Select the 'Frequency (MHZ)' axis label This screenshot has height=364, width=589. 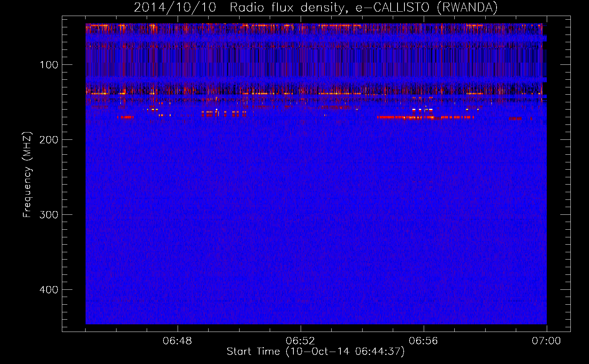pos(27,175)
